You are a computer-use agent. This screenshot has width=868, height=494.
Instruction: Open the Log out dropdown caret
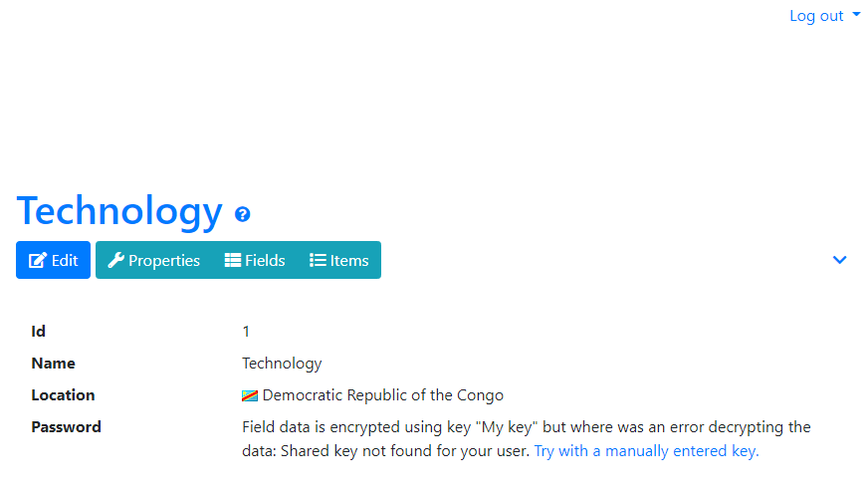pyautogui.click(x=856, y=14)
